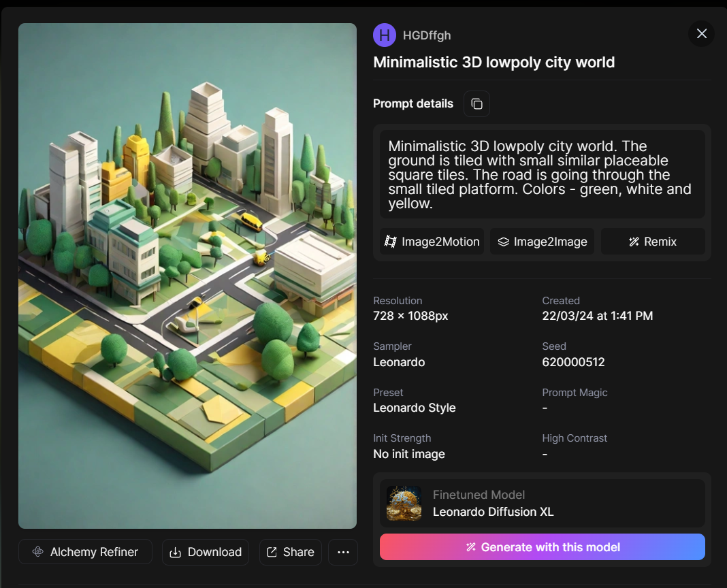Click Generate with this model

pos(542,547)
